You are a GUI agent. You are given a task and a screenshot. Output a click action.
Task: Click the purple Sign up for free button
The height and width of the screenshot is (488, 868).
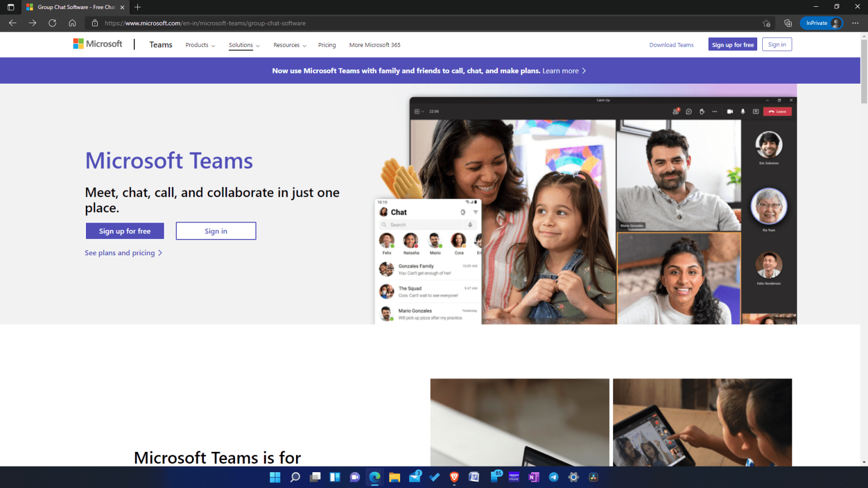(124, 230)
